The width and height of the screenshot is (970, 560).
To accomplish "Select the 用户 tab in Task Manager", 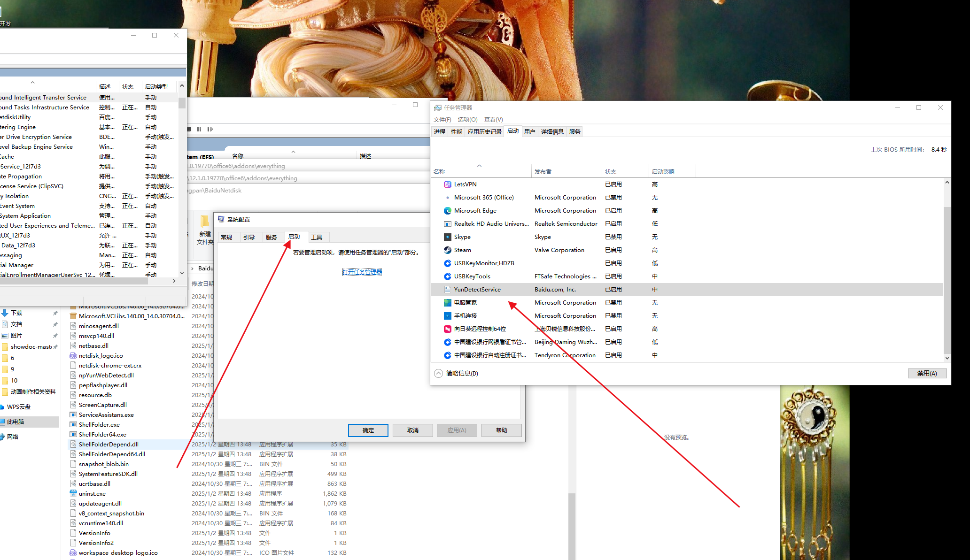I will [x=530, y=132].
